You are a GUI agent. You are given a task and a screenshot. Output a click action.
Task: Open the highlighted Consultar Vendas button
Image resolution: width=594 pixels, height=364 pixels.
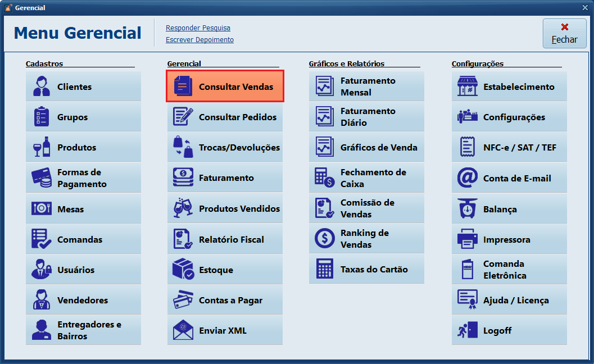click(x=225, y=87)
